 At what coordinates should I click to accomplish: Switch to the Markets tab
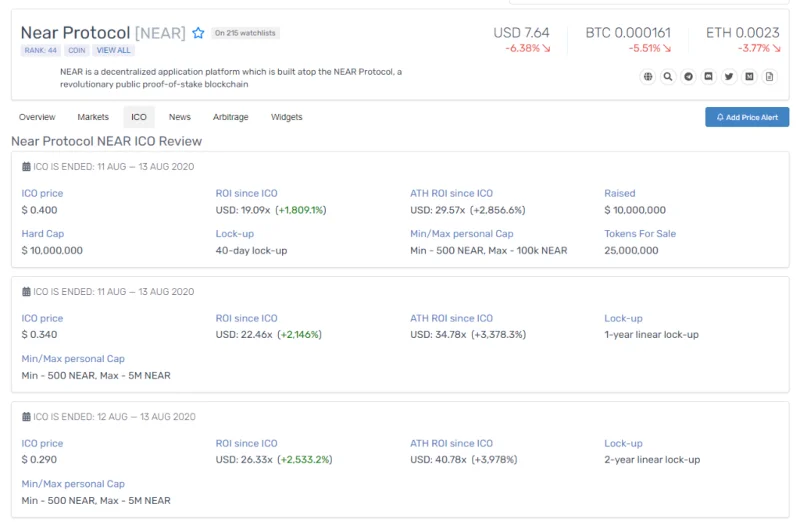(93, 117)
